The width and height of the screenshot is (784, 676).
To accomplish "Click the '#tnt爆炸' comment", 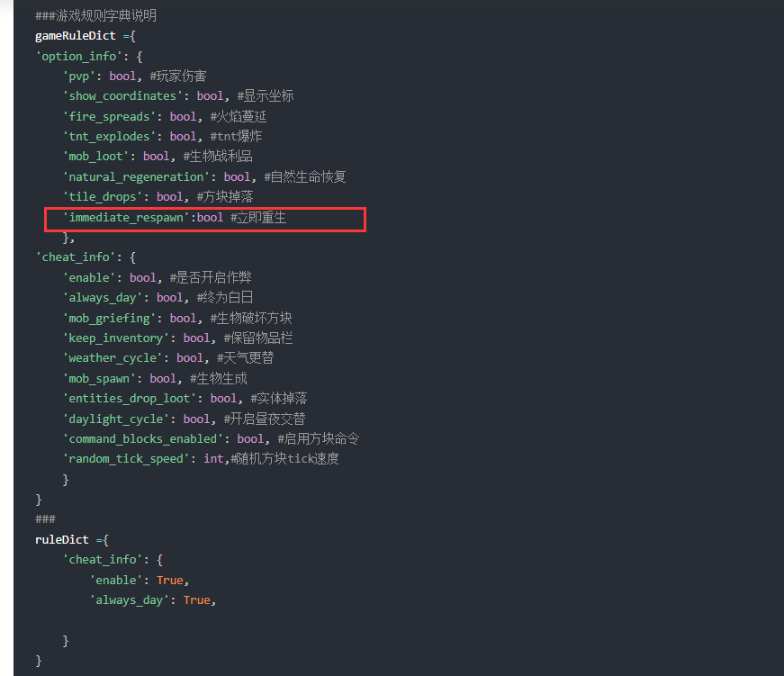I will (x=237, y=137).
